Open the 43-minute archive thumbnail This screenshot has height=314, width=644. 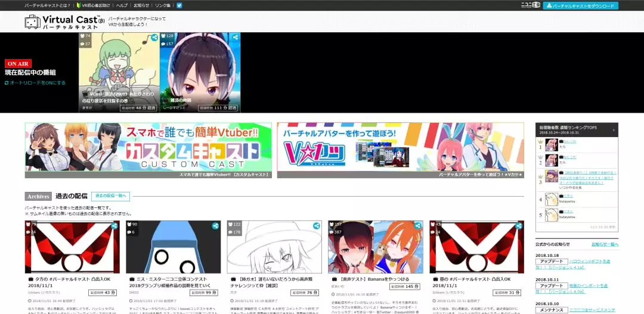tap(72, 247)
